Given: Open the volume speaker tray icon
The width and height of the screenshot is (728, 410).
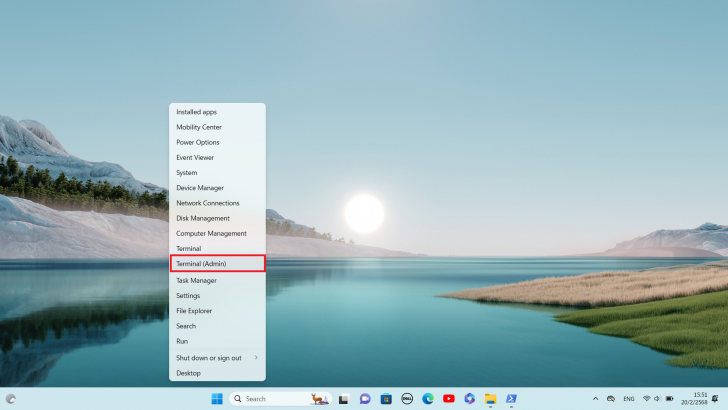Looking at the screenshot, I should tap(657, 398).
